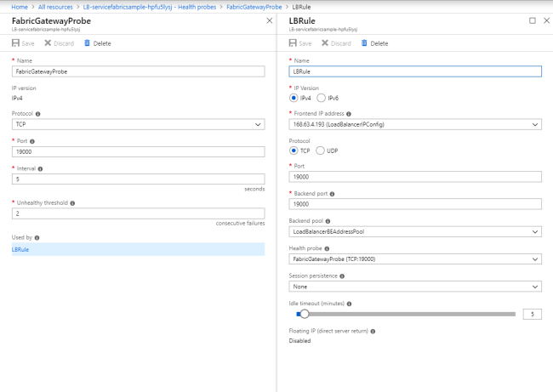The height and width of the screenshot is (392, 553).
Task: Click Discard label in FabricGatewayProbe toolbar
Action: (64, 43)
